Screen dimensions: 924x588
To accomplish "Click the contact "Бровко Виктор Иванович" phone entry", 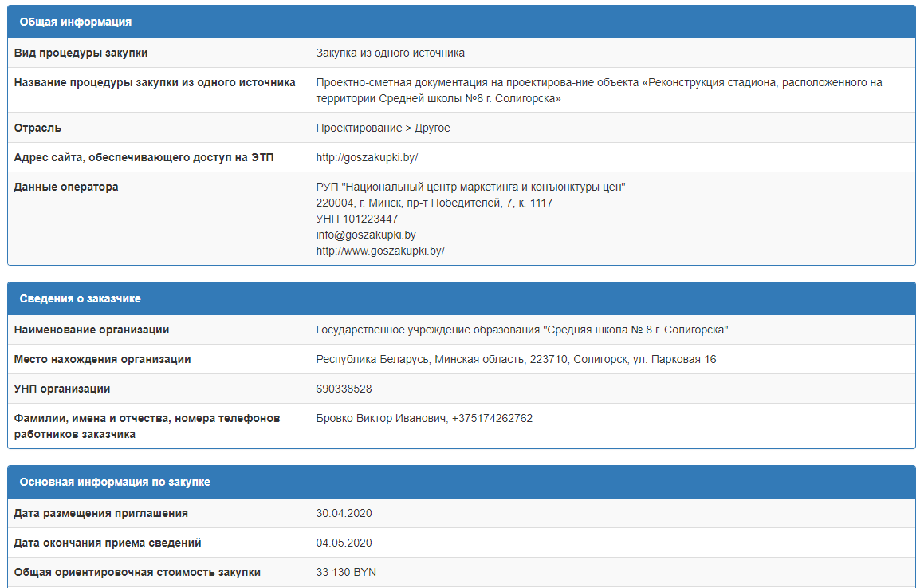I will pos(424,418).
